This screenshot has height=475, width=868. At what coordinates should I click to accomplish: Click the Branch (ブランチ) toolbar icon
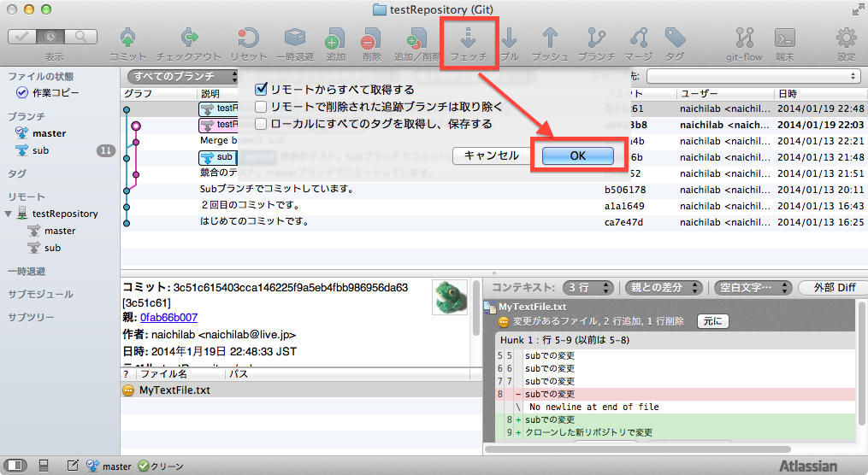pos(596,38)
